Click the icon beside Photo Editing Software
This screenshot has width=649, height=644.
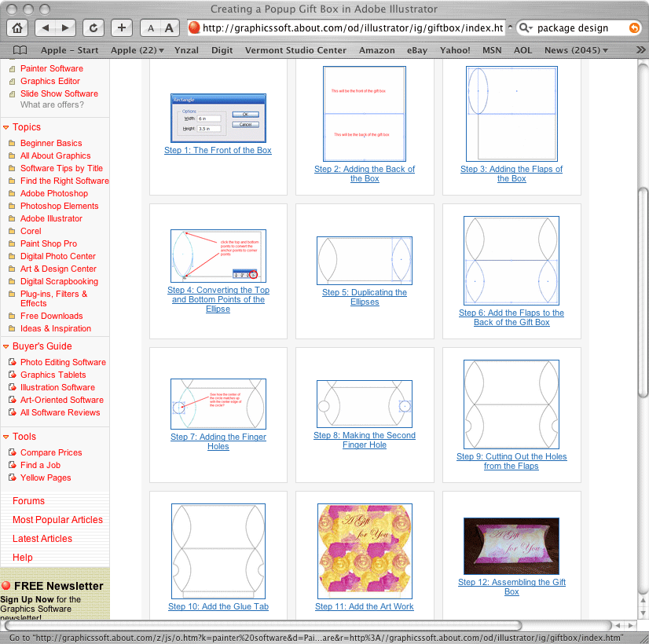[13, 362]
